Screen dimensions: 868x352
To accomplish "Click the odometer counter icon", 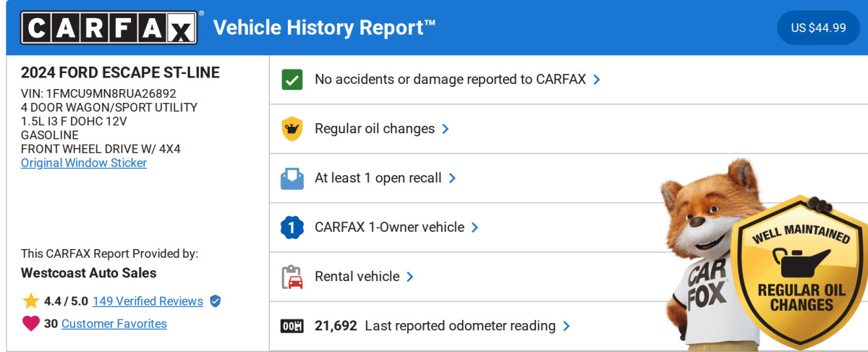I will click(x=292, y=326).
